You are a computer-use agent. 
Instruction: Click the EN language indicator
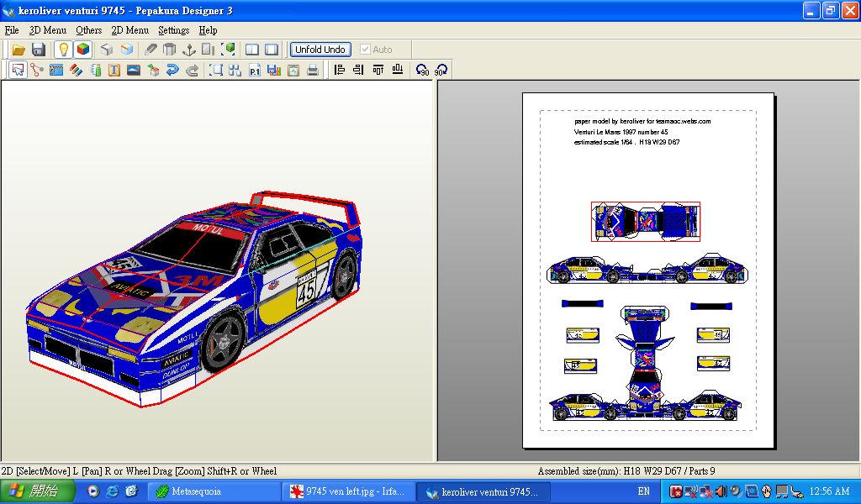[x=643, y=491]
